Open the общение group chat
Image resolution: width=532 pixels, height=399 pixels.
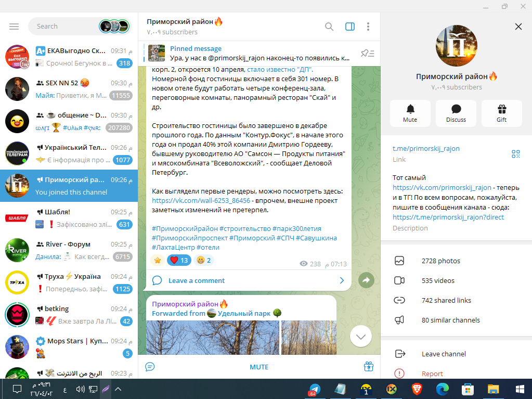point(69,121)
